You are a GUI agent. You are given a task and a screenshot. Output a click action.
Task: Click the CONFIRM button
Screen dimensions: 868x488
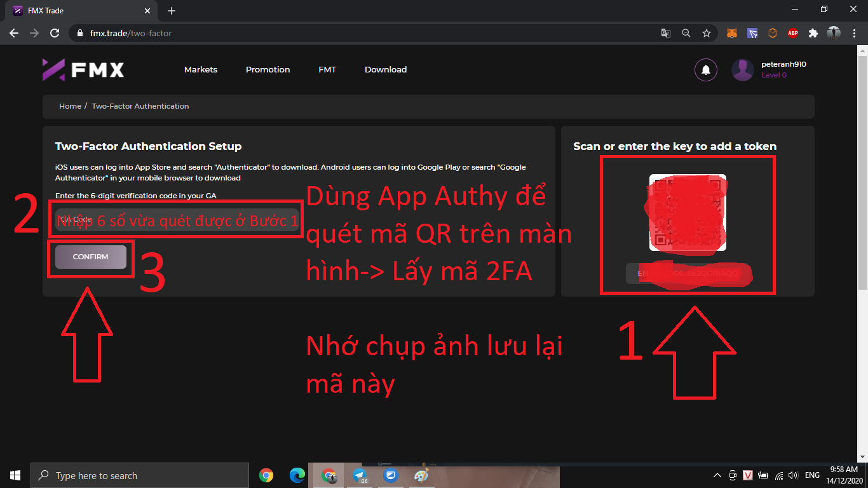click(x=91, y=257)
